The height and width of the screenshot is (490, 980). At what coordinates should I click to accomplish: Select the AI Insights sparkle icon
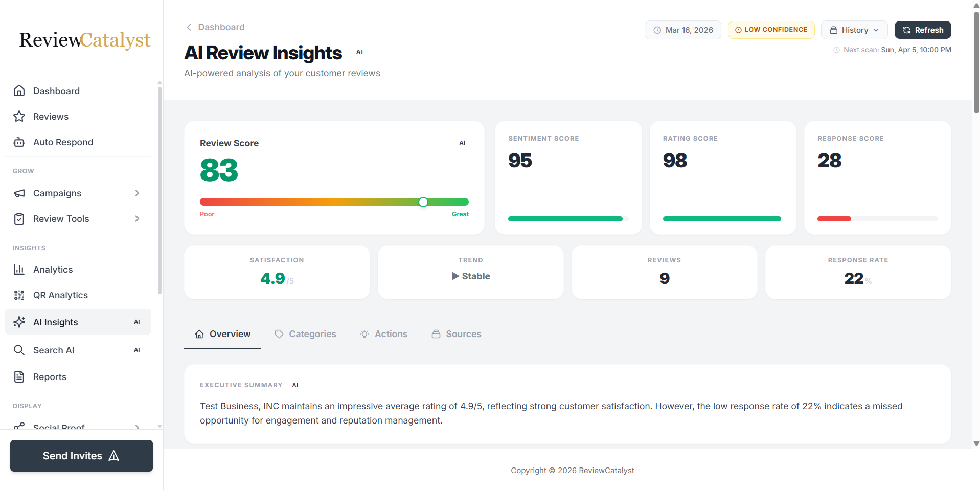tap(19, 322)
